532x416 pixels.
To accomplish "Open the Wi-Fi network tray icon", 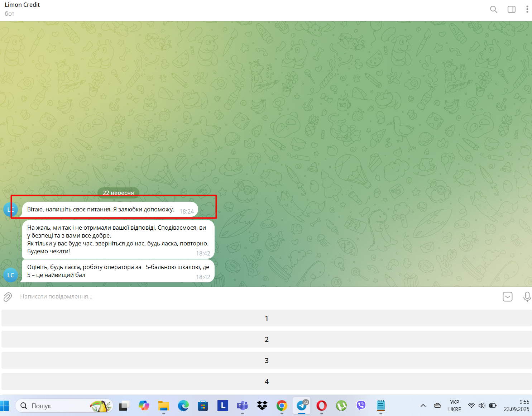I will (471, 406).
